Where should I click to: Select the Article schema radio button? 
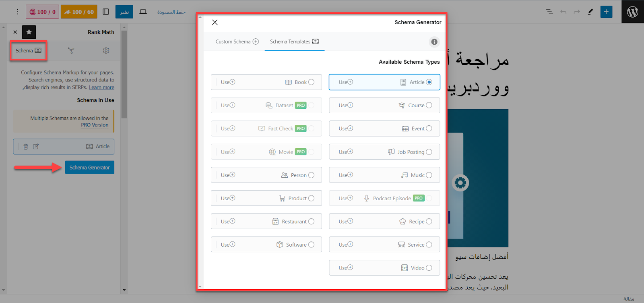point(429,82)
